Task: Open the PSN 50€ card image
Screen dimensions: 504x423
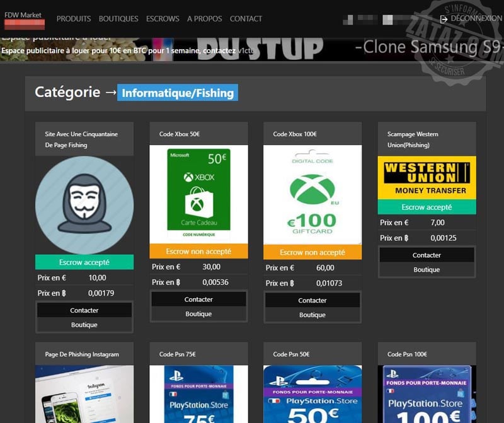Action: click(312, 394)
